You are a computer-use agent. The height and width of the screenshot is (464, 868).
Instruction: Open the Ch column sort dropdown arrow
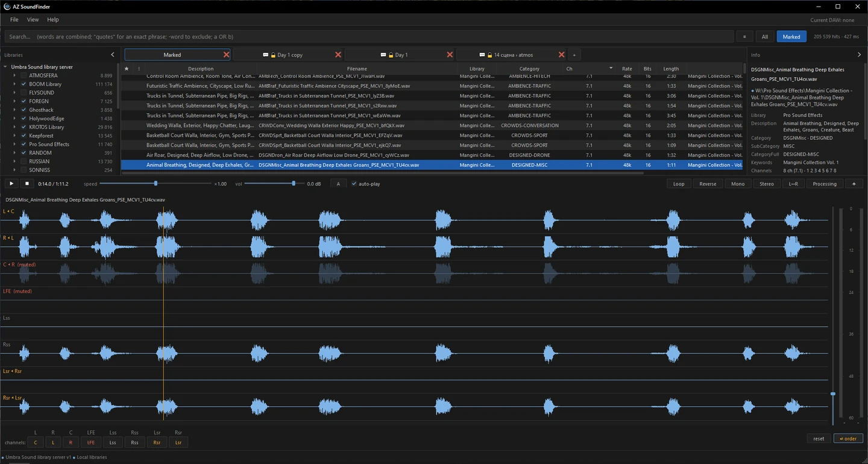tap(611, 69)
